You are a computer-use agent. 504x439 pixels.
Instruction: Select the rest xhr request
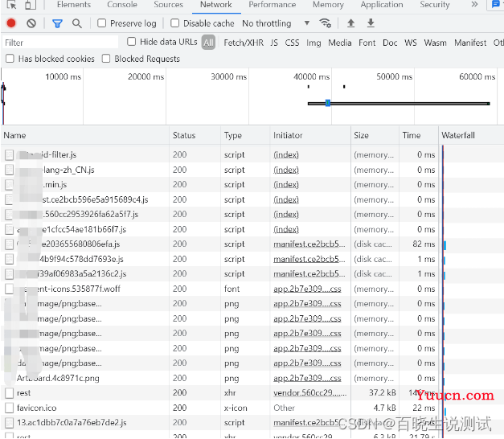click(x=24, y=393)
